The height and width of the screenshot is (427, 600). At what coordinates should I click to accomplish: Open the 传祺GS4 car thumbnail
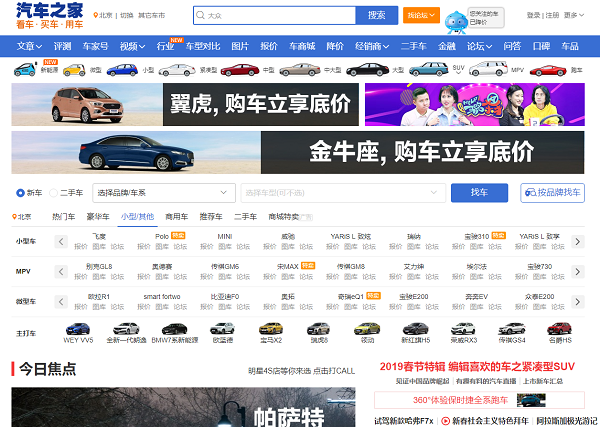512,329
